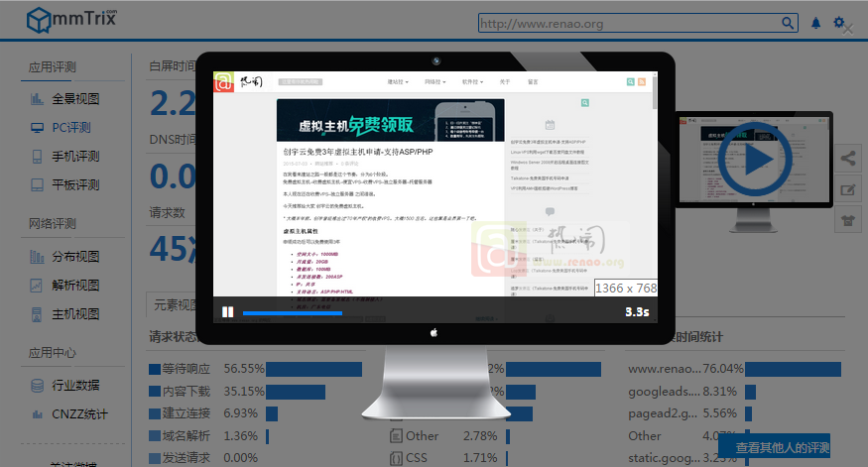Open the 建站 dropdown in recorded page
This screenshot has width=868, height=467.
click(398, 82)
